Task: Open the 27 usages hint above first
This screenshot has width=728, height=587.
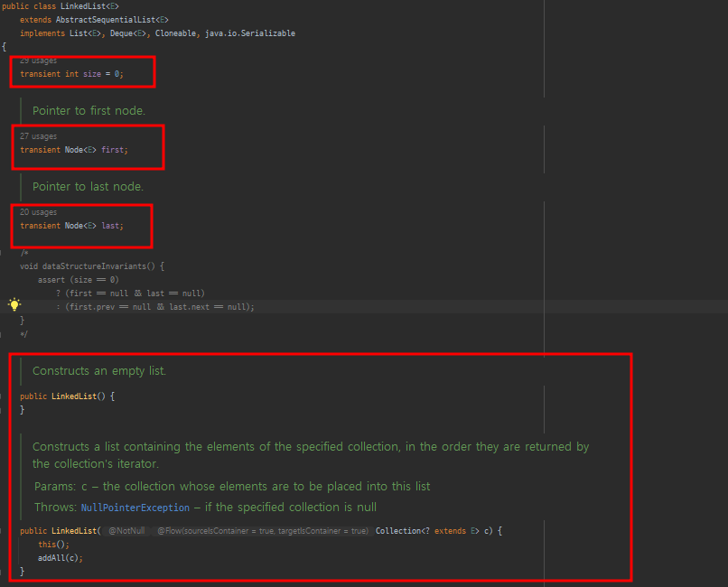Action: (39, 136)
